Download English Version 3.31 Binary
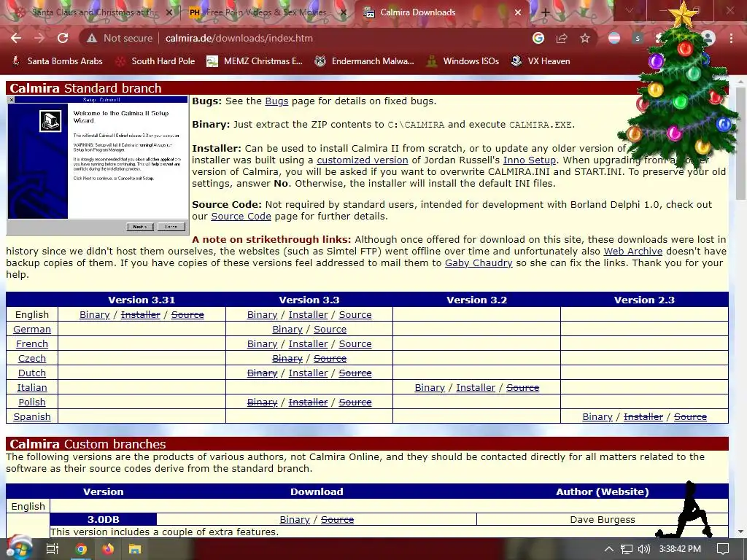This screenshot has width=747, height=560. pyautogui.click(x=94, y=315)
